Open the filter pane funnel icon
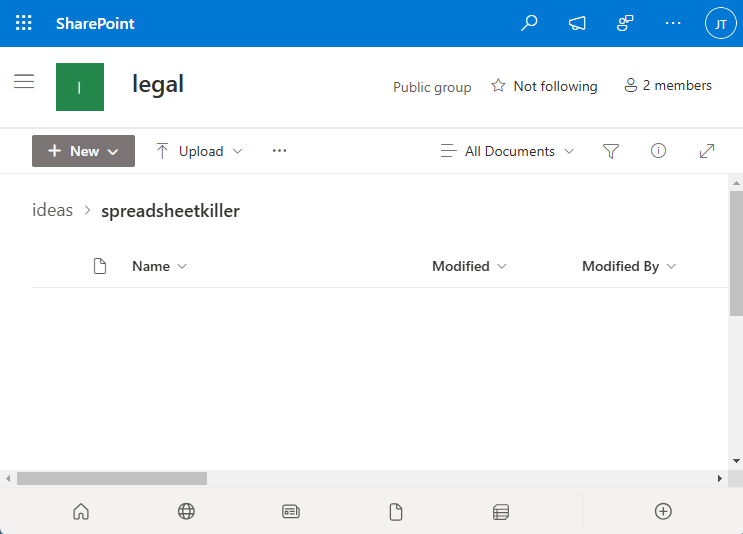The image size is (743, 534). coord(611,151)
